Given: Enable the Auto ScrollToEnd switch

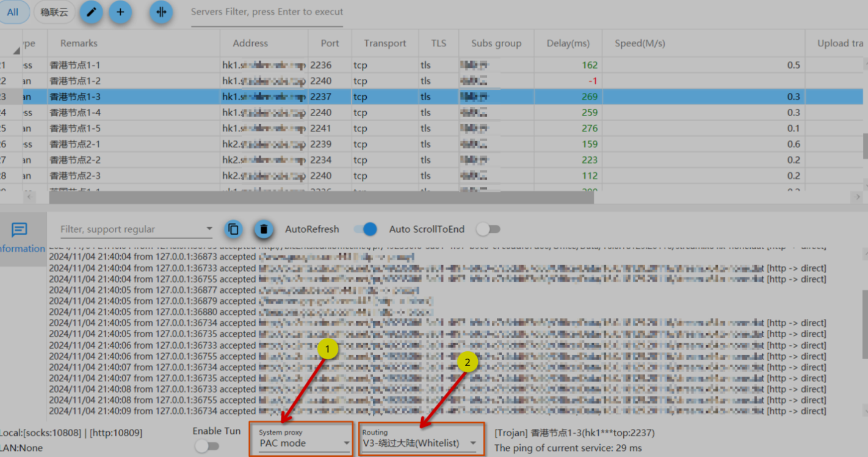Looking at the screenshot, I should (488, 229).
